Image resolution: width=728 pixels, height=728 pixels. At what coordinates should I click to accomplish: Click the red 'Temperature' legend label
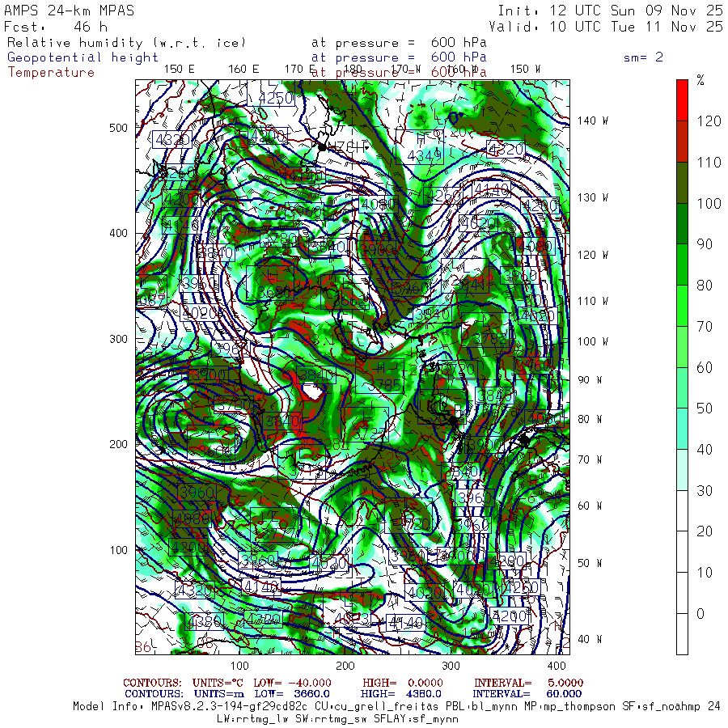click(51, 72)
